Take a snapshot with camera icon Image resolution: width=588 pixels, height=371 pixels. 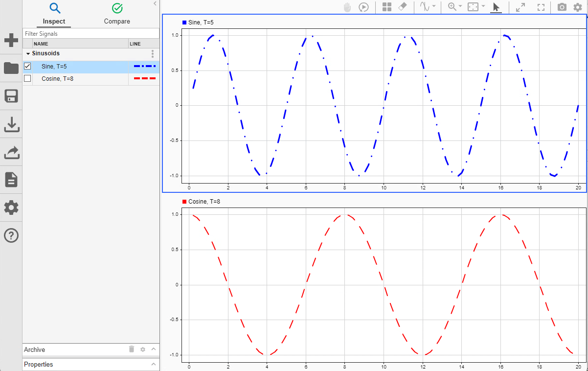562,7
